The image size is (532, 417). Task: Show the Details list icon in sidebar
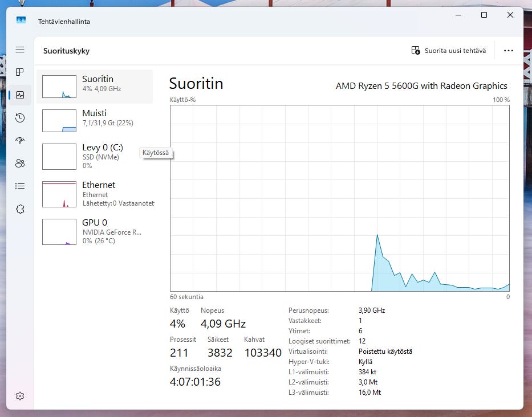pyautogui.click(x=20, y=186)
